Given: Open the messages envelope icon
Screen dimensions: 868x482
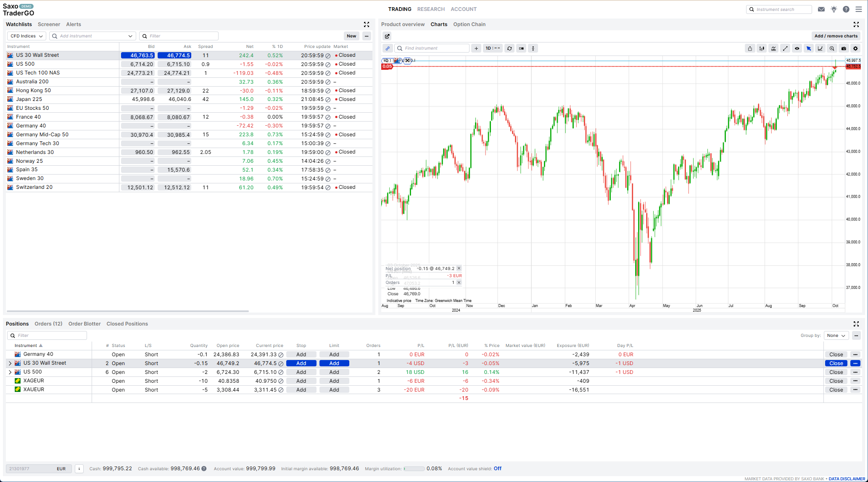Looking at the screenshot, I should tap(821, 9).
